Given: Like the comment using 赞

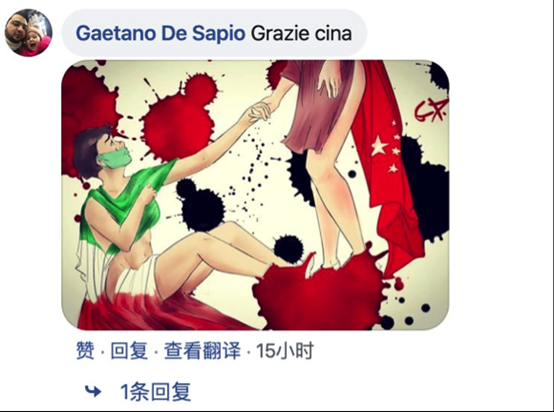Looking at the screenshot, I should (85, 351).
